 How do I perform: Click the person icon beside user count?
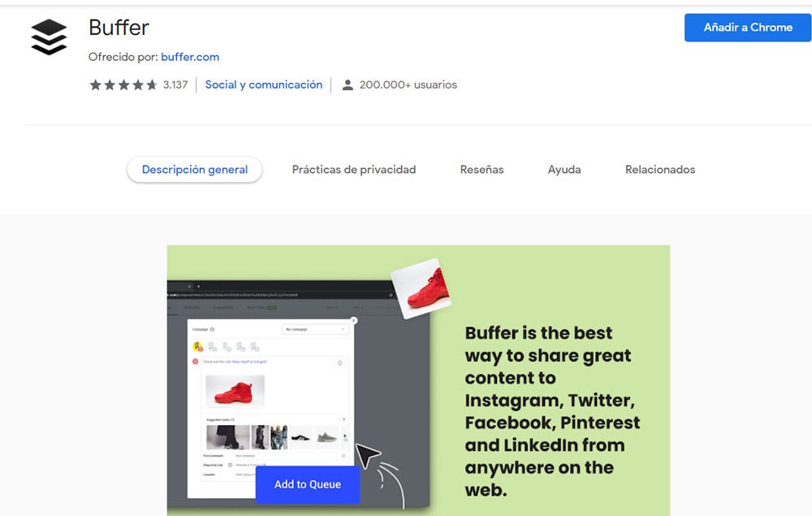pos(348,85)
